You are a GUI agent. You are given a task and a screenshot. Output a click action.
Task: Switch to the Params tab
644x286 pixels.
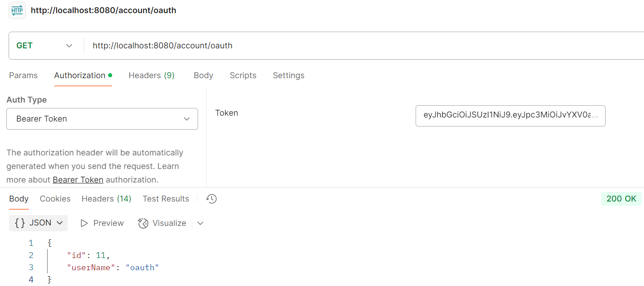pos(23,75)
